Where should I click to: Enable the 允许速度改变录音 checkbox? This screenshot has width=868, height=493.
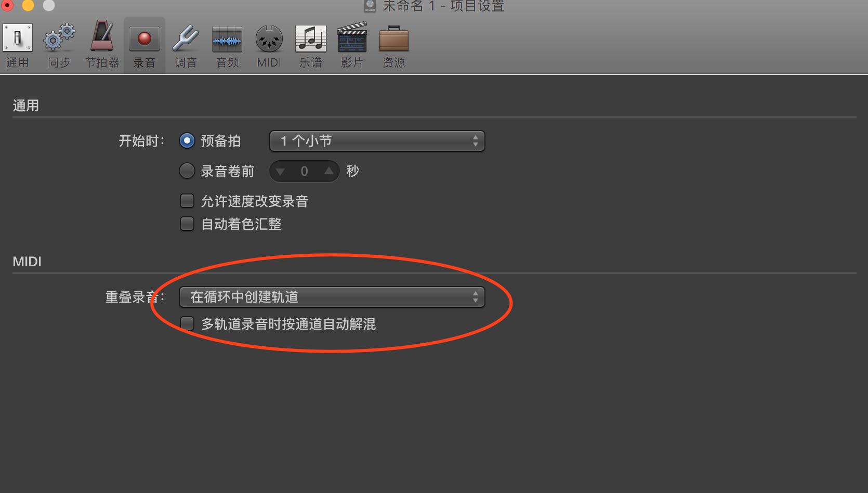[187, 201]
